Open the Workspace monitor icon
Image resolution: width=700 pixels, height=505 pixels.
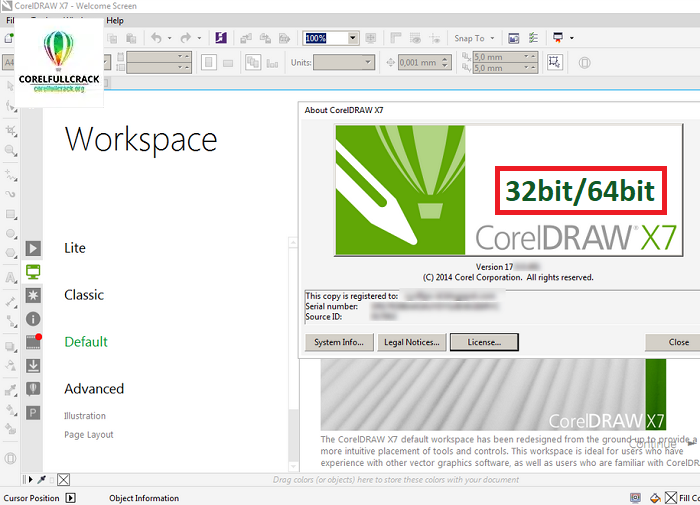point(33,271)
